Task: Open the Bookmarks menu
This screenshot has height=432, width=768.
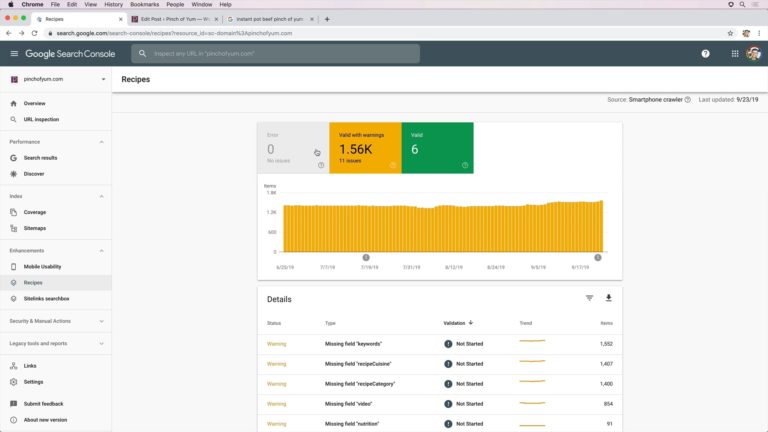Action: click(144, 4)
